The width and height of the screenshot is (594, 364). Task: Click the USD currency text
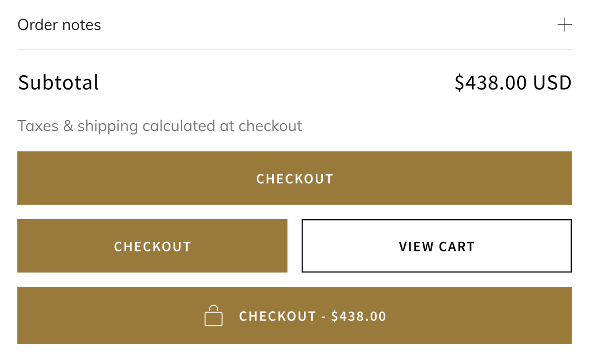pos(552,83)
